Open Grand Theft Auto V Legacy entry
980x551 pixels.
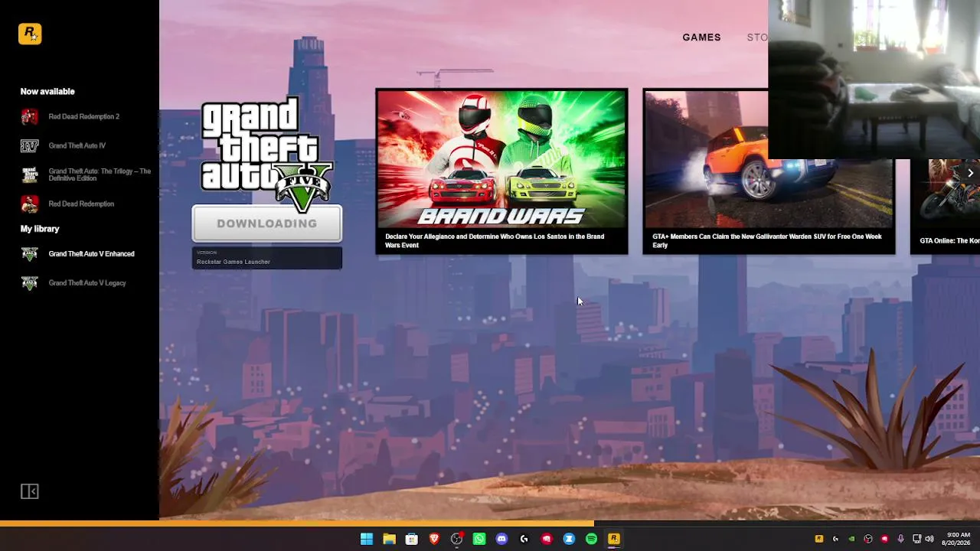[73, 283]
